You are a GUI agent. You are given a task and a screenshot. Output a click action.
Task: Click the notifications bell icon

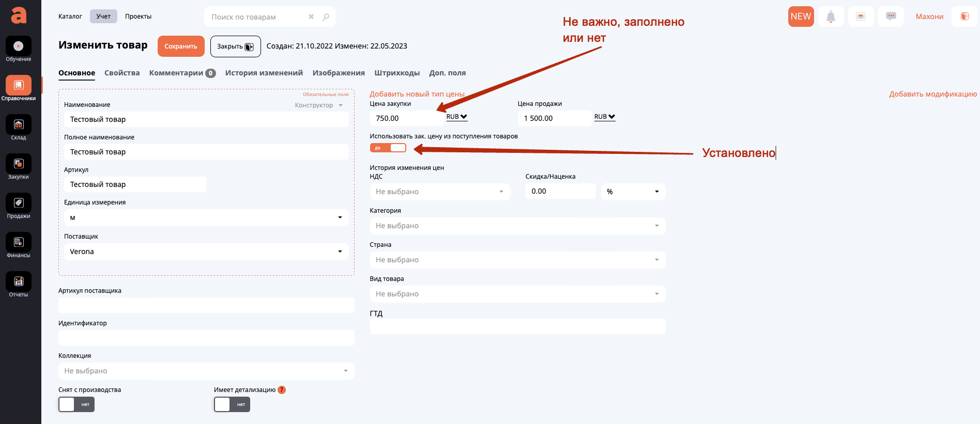click(x=831, y=17)
